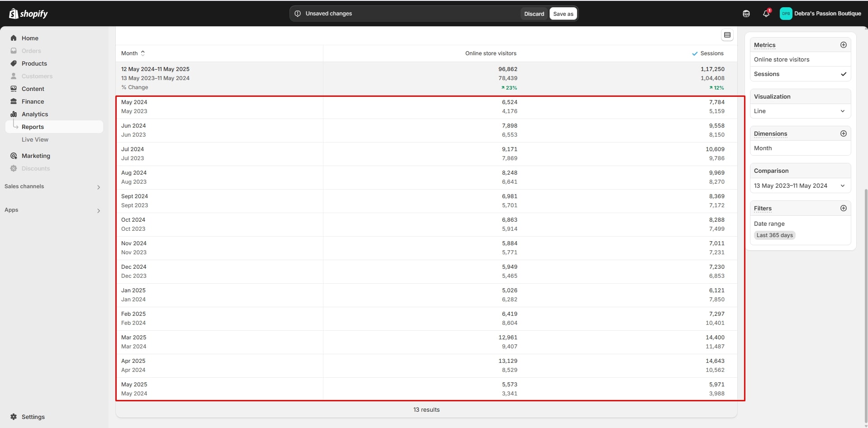The height and width of the screenshot is (428, 868).
Task: Click the Sidekick assistant icon in top bar
Action: pyautogui.click(x=746, y=14)
